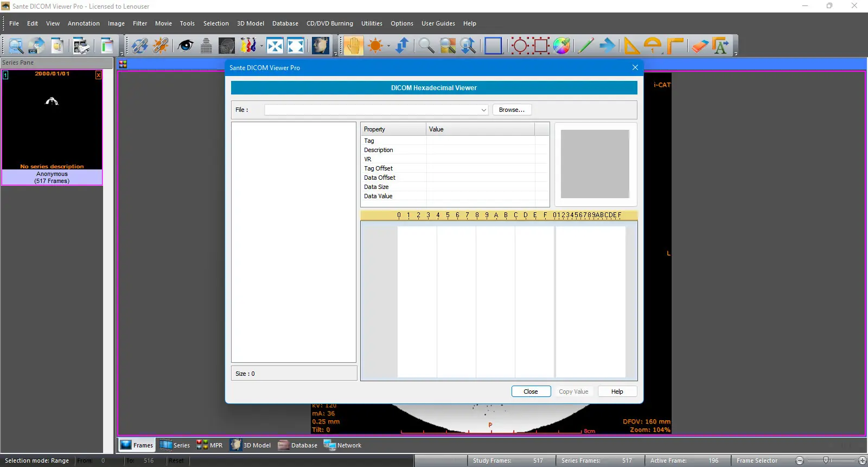868x467 pixels.
Task: Select the magnifier with up-down arrows tool
Action: (x=468, y=46)
